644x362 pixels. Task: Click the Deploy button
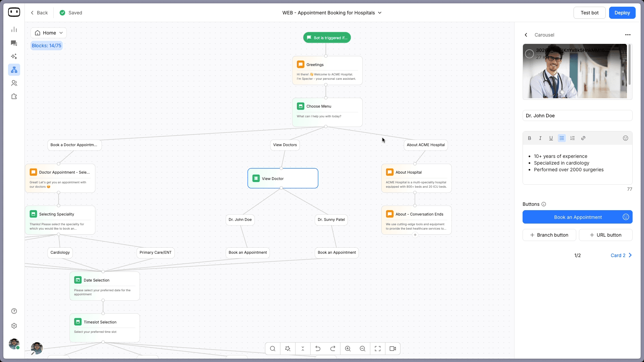(622, 13)
